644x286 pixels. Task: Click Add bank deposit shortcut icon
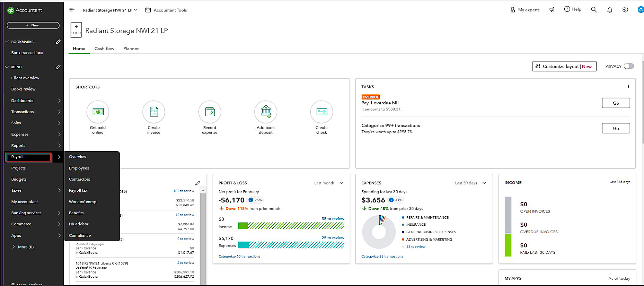tap(266, 112)
